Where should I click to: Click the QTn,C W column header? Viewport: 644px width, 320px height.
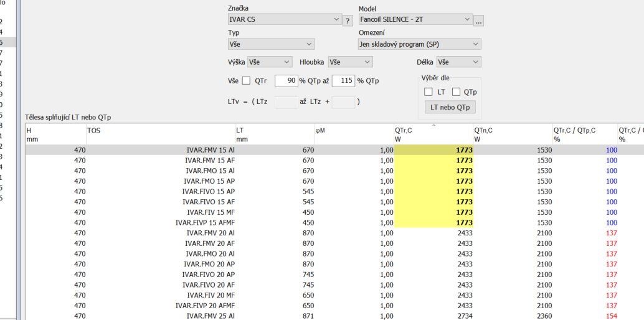coord(513,134)
